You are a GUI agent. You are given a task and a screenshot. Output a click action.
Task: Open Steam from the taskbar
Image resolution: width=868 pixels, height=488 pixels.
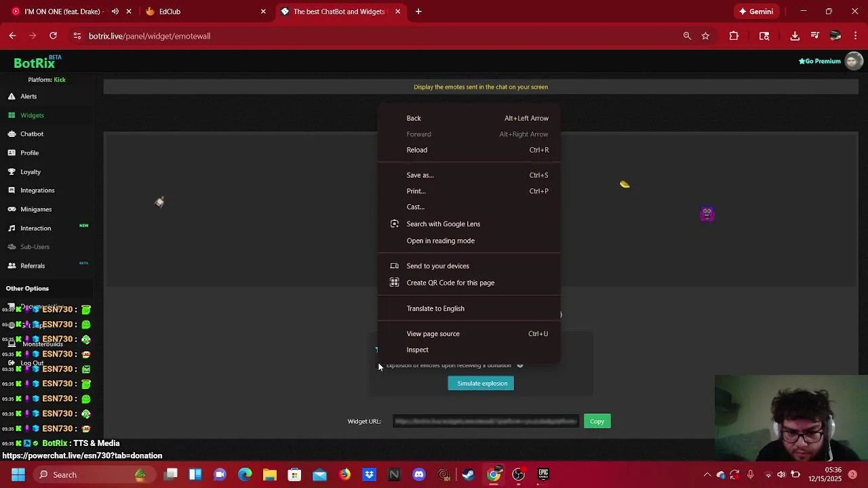[x=468, y=474]
